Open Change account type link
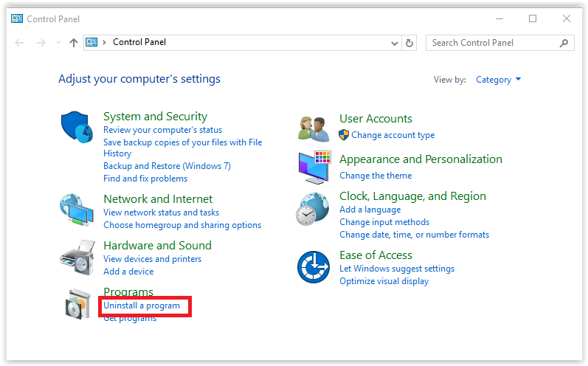588x366 pixels. [392, 135]
